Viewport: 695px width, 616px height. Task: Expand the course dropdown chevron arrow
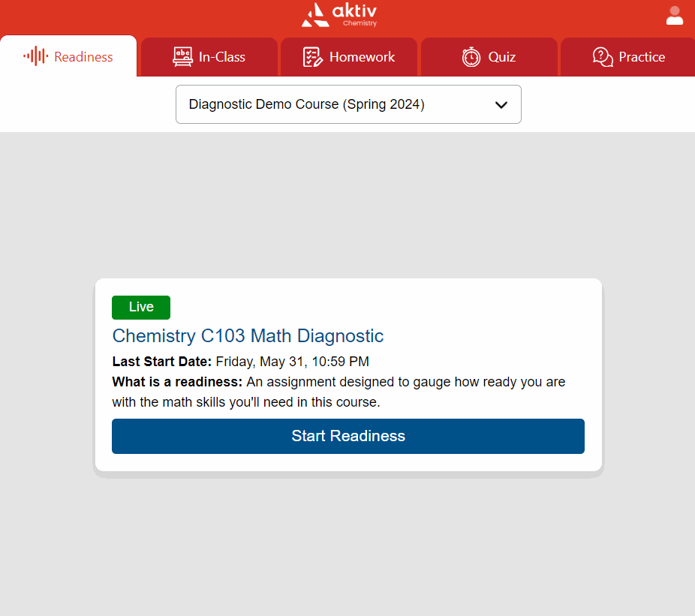pyautogui.click(x=501, y=105)
